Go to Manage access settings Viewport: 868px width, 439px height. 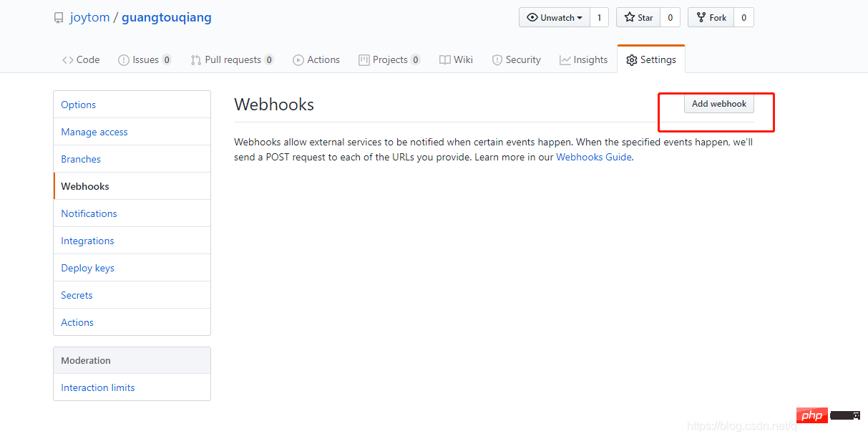pos(132,132)
